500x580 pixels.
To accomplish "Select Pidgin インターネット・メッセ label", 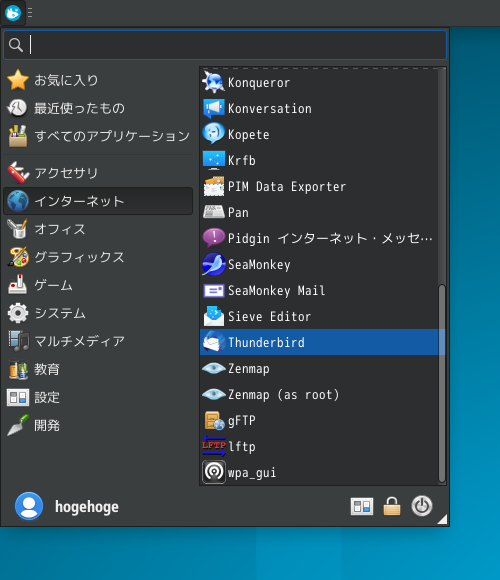I will click(330, 239).
